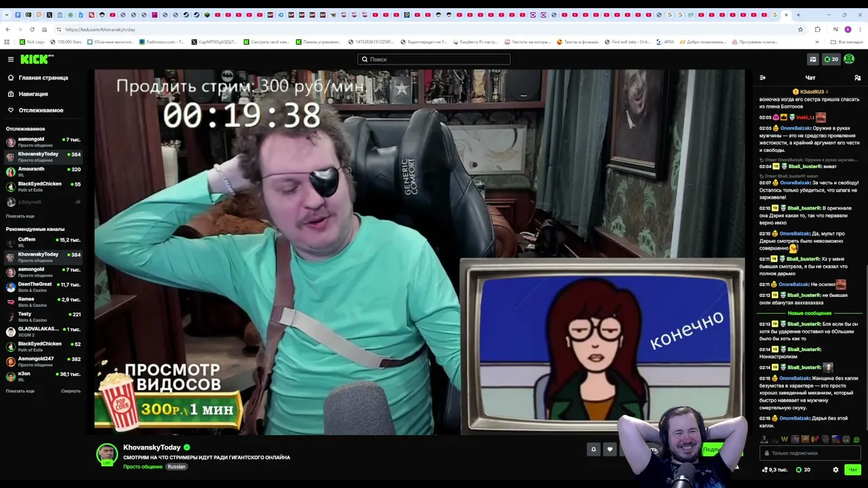868x488 pixels.
Task: Click the browser back arrow
Action: click(x=7, y=30)
